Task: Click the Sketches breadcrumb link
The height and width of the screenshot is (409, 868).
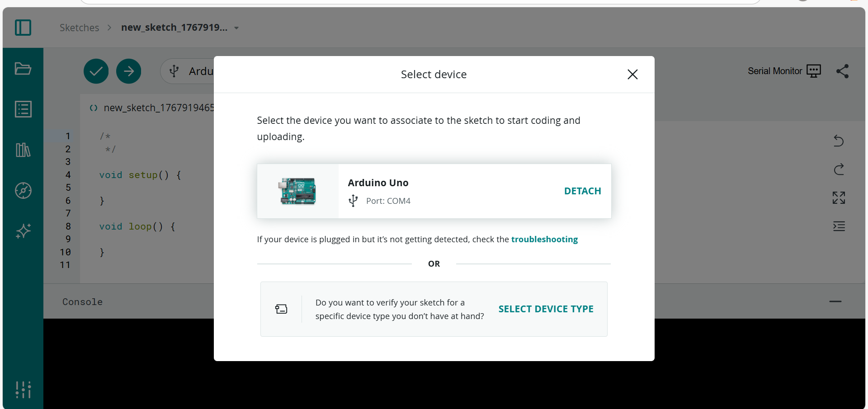Action: pyautogui.click(x=79, y=28)
